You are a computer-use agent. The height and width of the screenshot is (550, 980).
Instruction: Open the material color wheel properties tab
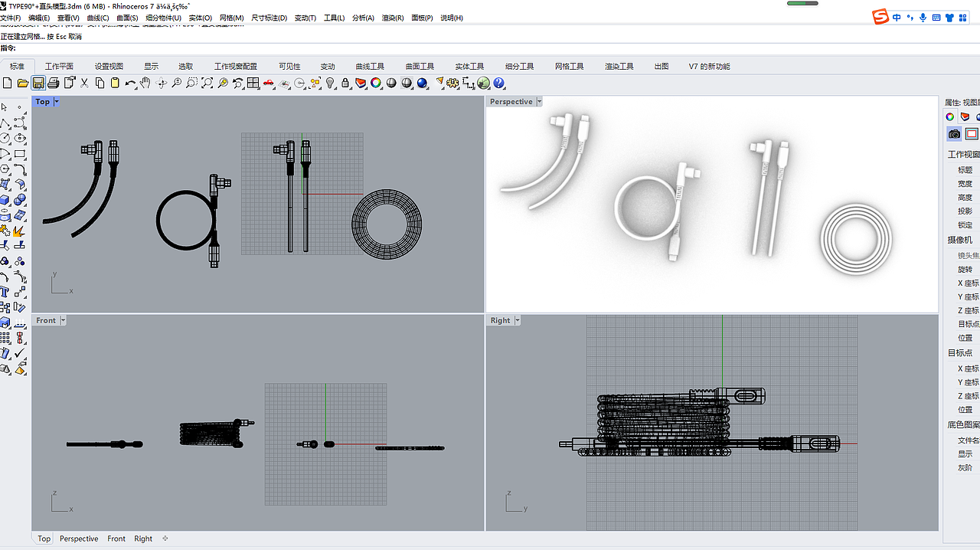point(950,117)
